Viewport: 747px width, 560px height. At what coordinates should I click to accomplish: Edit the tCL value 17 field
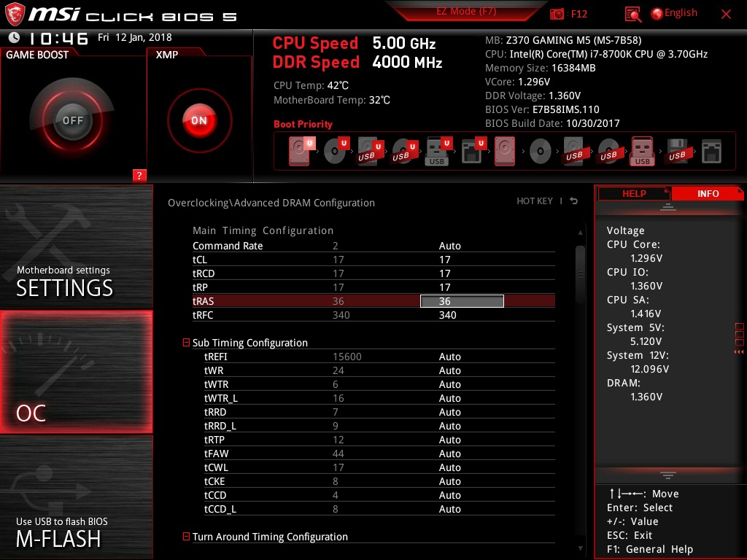pos(444,260)
